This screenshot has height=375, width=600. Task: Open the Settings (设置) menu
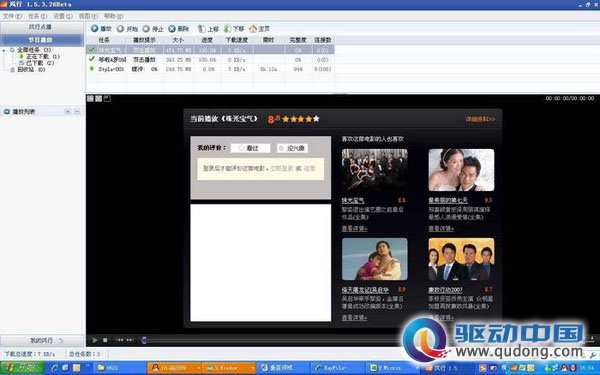(x=62, y=16)
